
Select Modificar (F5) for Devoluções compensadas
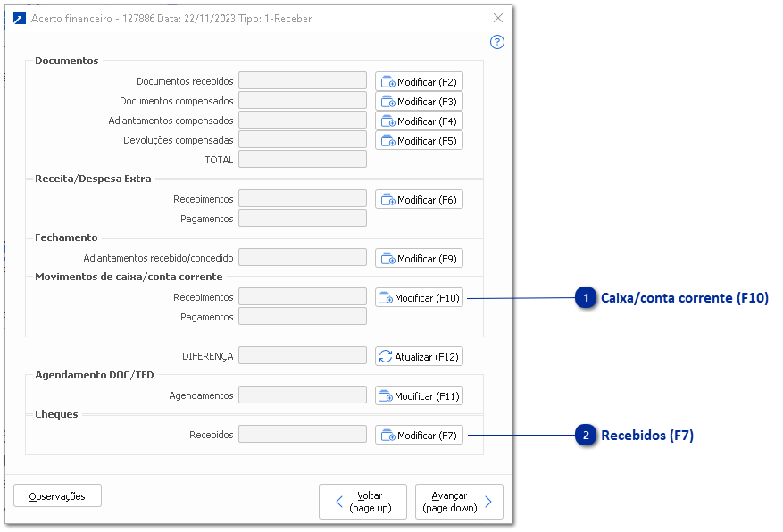click(419, 141)
